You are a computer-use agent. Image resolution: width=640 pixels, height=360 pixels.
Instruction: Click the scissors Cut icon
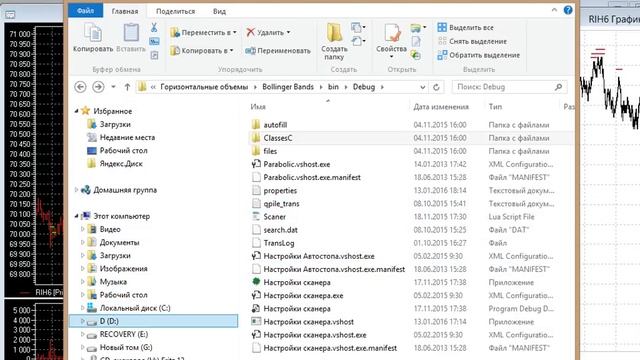pos(154,27)
